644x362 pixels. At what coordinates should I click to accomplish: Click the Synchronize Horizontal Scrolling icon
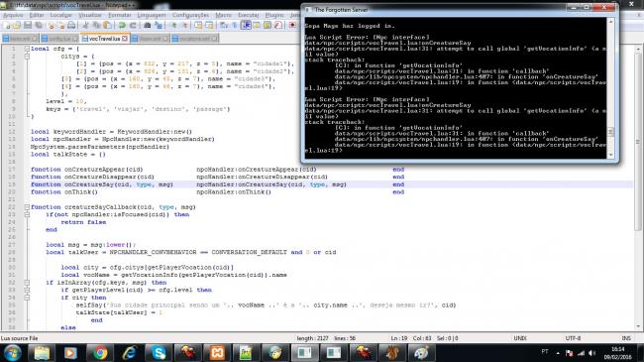[x=209, y=26]
